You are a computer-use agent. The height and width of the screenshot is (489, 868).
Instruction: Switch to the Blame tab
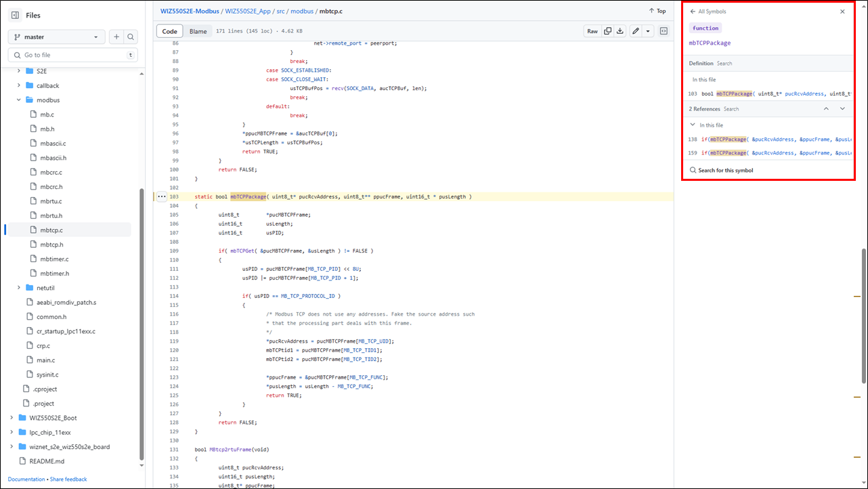[x=198, y=31]
